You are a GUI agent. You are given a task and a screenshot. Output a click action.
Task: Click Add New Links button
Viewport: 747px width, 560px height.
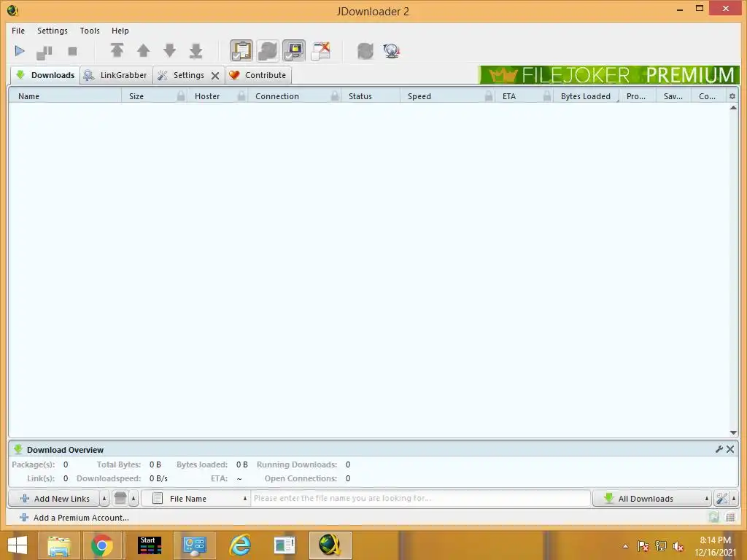point(54,499)
